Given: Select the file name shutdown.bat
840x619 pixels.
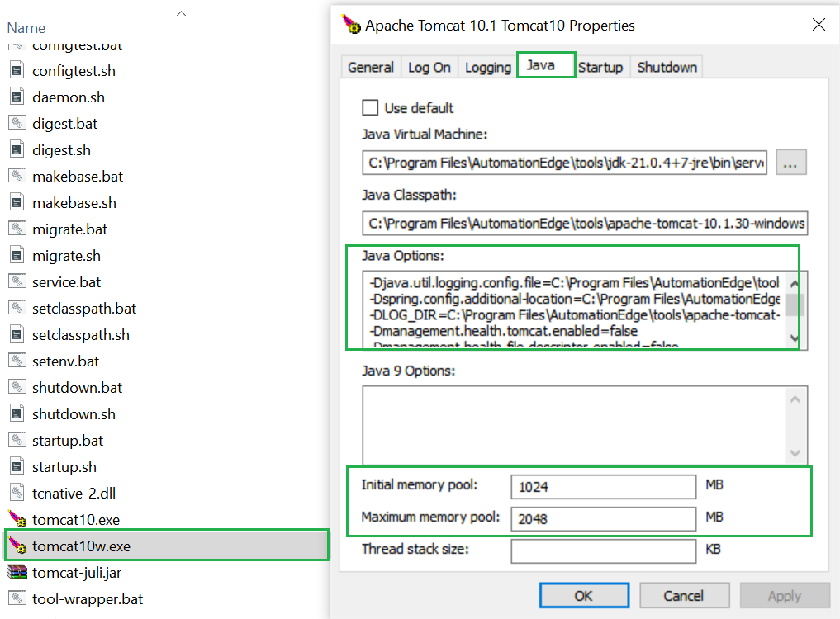Looking at the screenshot, I should pos(77,388).
